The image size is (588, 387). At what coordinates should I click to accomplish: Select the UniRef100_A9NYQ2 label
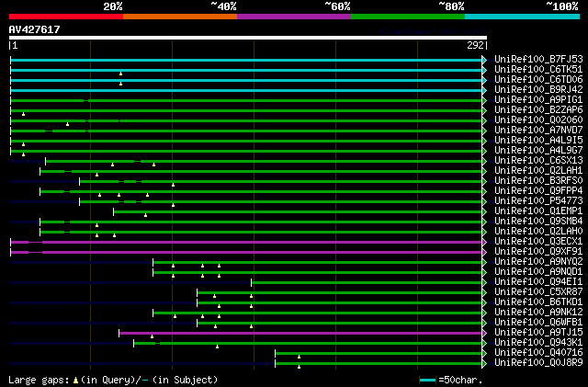(538, 262)
